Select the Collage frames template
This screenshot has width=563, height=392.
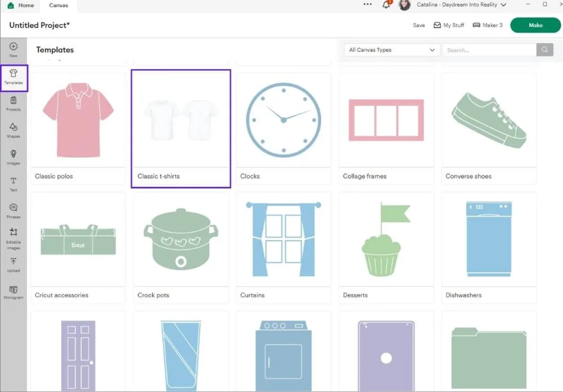tap(386, 128)
